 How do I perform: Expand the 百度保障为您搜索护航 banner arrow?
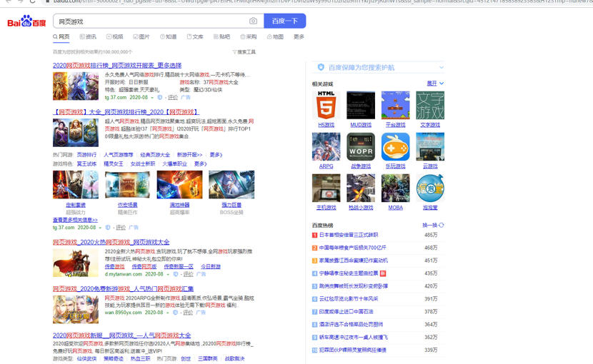pos(441,67)
